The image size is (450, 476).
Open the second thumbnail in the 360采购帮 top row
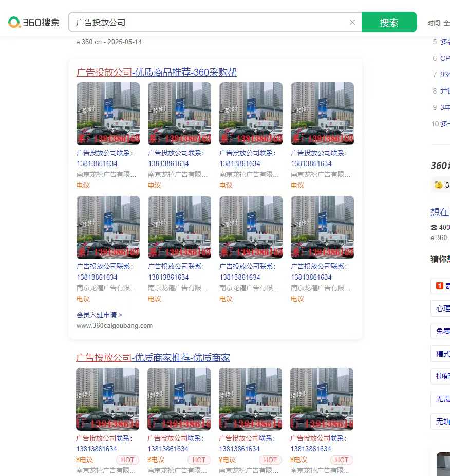tap(180, 114)
